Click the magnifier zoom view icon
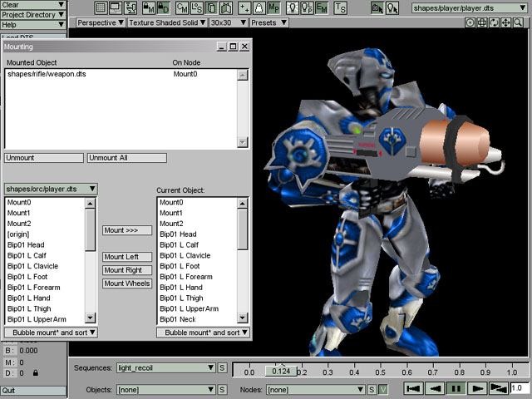The image size is (532, 399). tap(518, 22)
